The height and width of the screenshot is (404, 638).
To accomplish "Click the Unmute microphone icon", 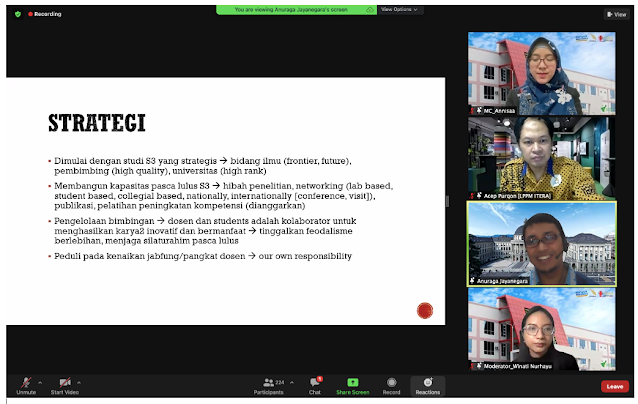I will coord(26,383).
